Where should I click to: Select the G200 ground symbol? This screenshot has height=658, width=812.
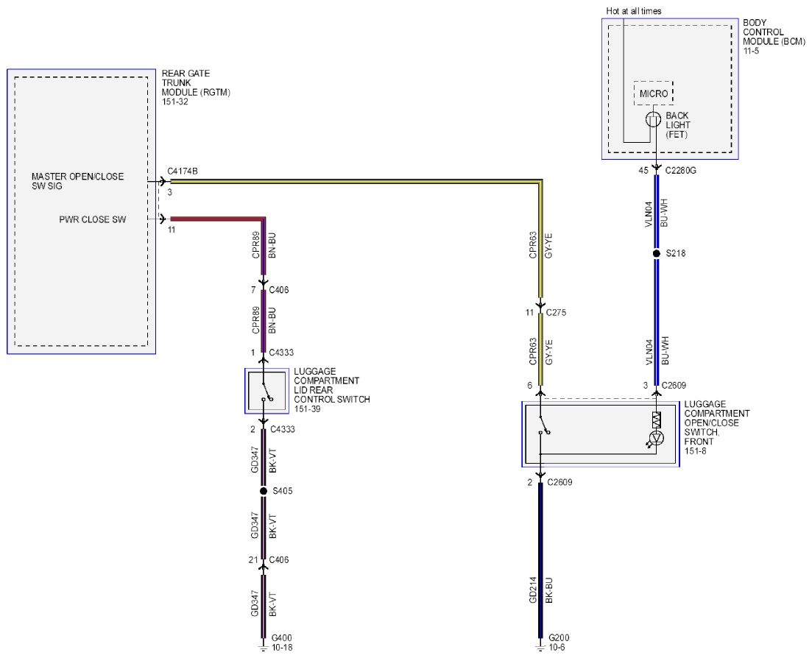pyautogui.click(x=540, y=648)
